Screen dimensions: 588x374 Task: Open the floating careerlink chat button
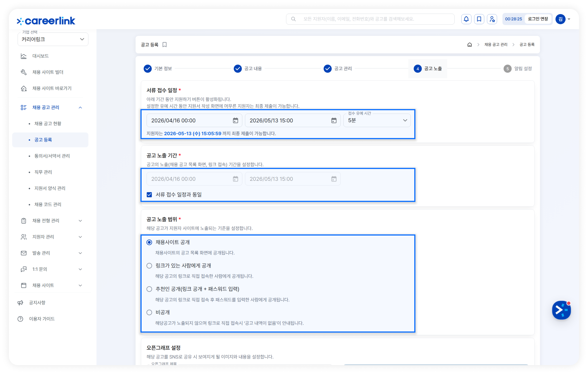coord(561,310)
